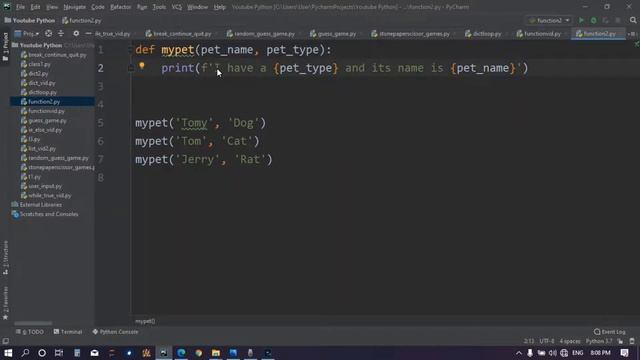Screen dimensions: 640x360
Task: Start debugging with the green bug icon
Action: click(593, 20)
